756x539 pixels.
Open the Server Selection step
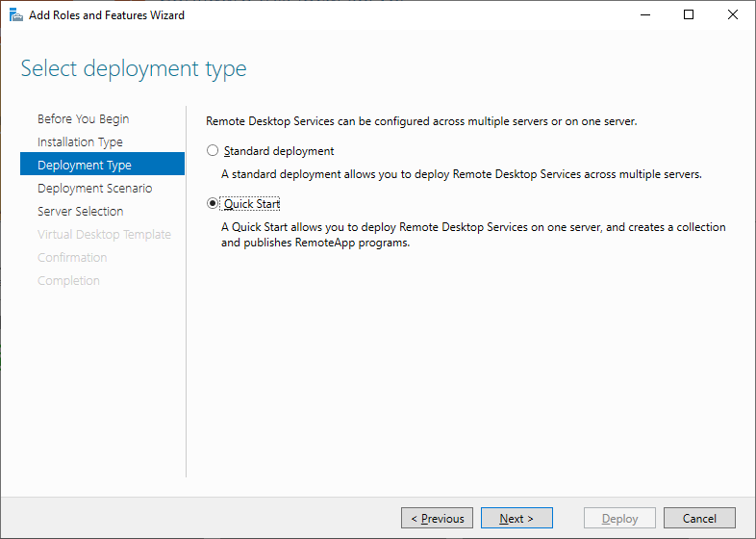coord(80,212)
